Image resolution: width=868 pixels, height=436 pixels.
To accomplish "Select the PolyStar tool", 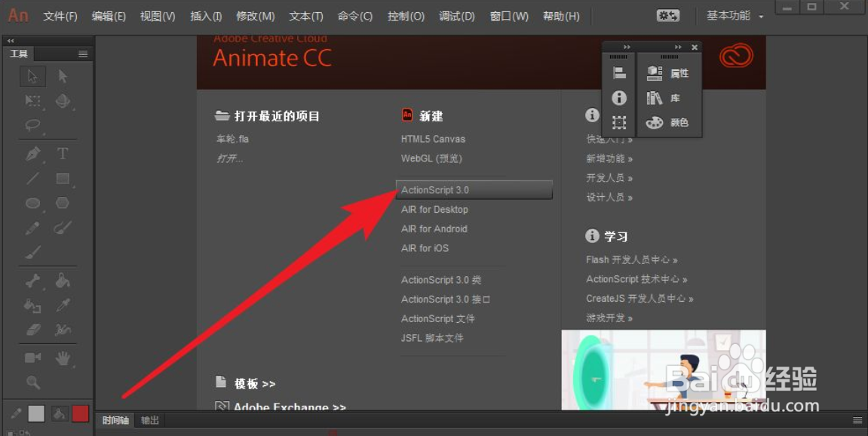I will point(63,204).
